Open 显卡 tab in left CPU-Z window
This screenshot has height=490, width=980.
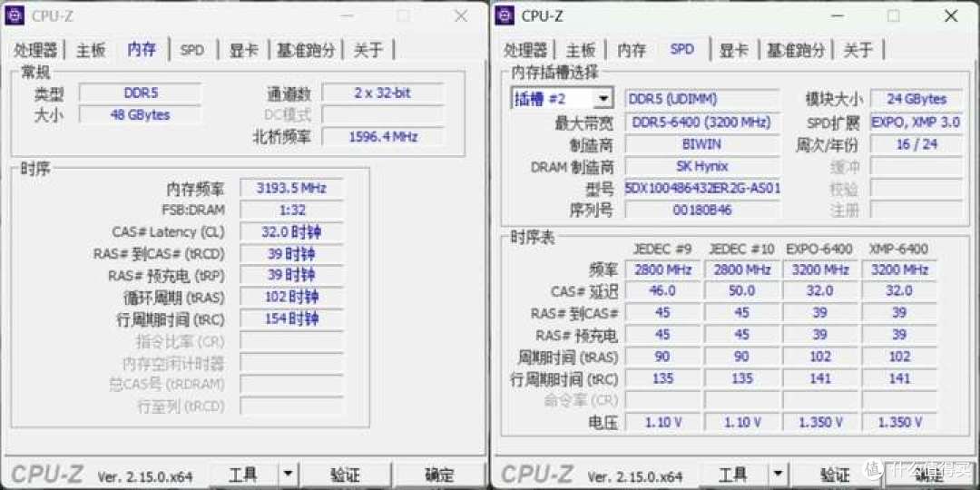coord(244,50)
